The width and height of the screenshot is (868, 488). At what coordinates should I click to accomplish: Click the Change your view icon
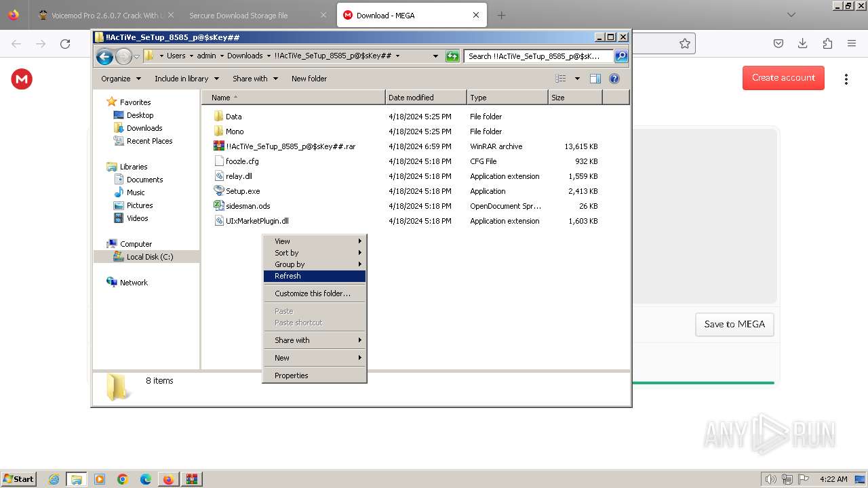560,79
